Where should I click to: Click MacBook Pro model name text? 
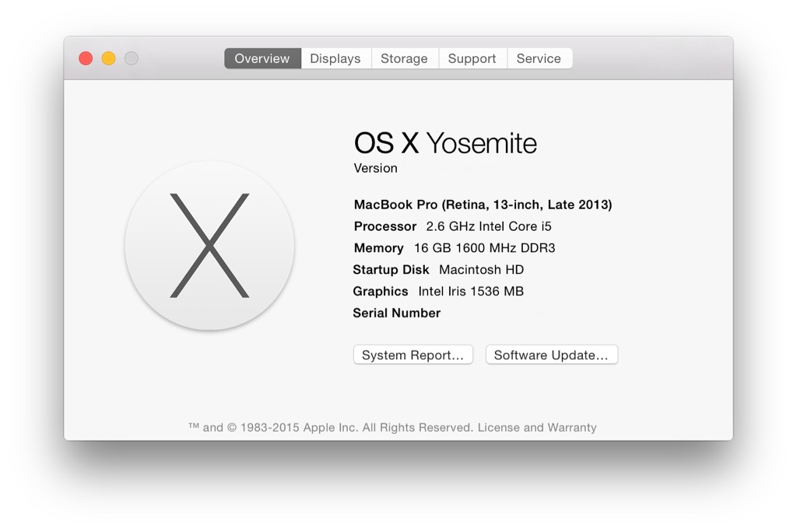tap(483, 205)
